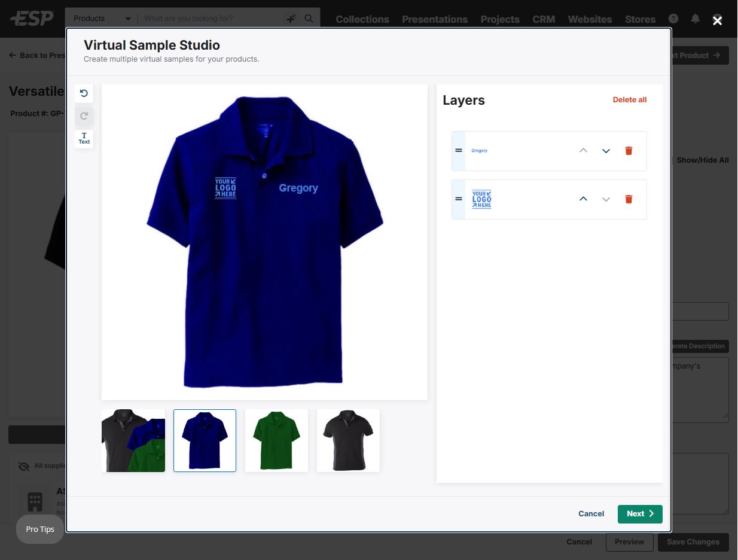Click logo layer's down arrow
738x560 pixels.
pyautogui.click(x=606, y=199)
